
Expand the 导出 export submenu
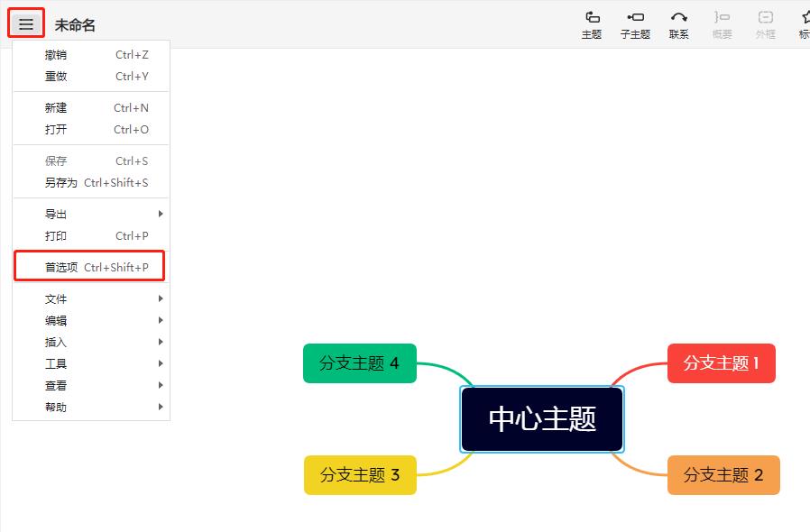pos(91,215)
